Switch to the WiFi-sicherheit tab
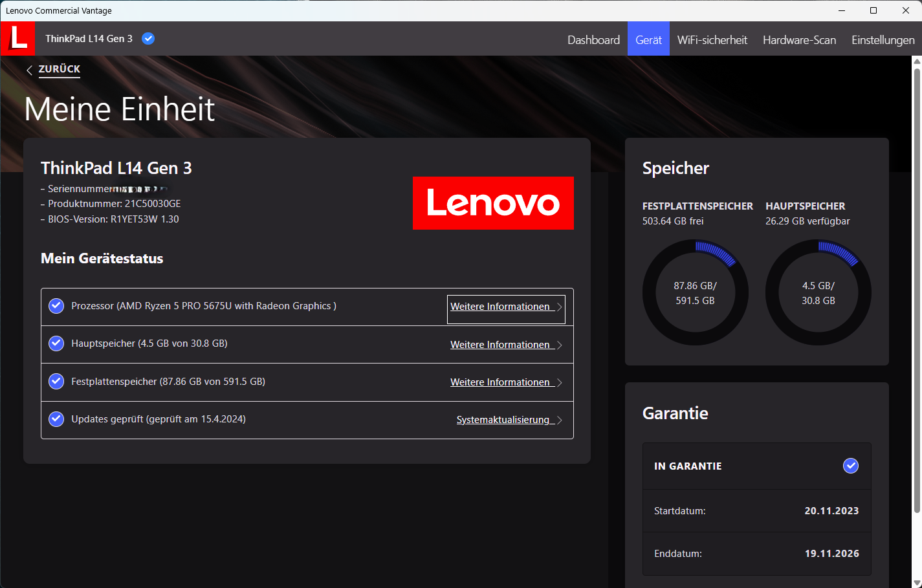This screenshot has height=588, width=922. (712, 40)
